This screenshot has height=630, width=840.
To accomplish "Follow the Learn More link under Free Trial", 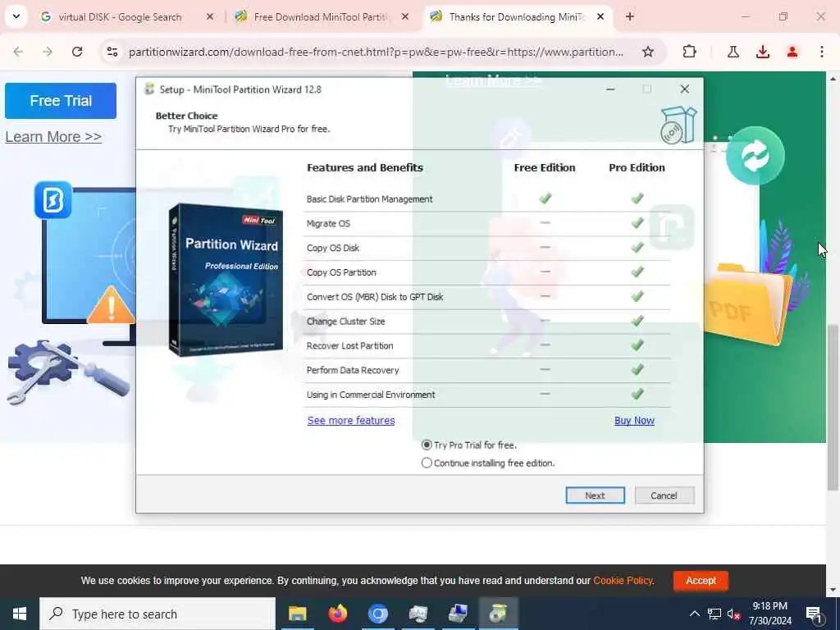I will click(53, 137).
